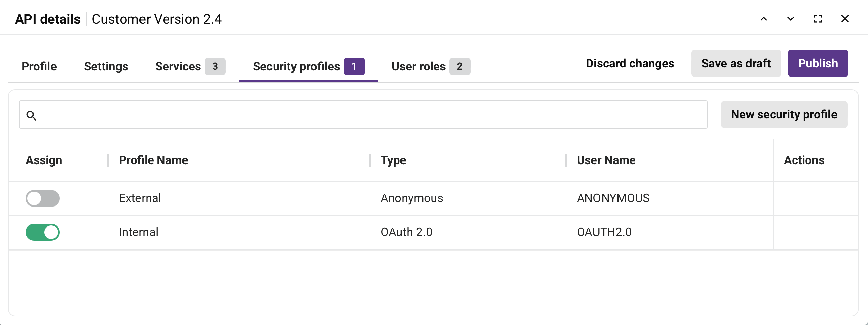Expand the dialog to fullscreen
868x325 pixels.
pos(818,19)
